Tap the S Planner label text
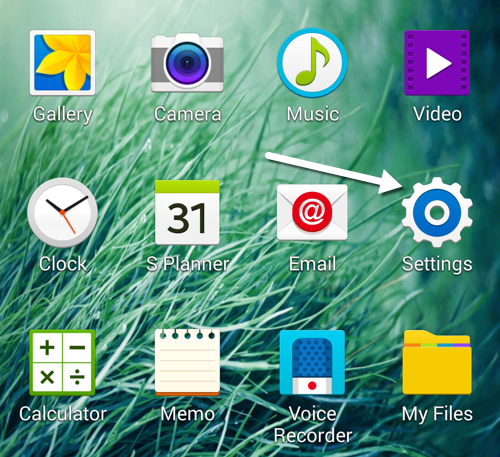The image size is (500, 457). point(188,264)
